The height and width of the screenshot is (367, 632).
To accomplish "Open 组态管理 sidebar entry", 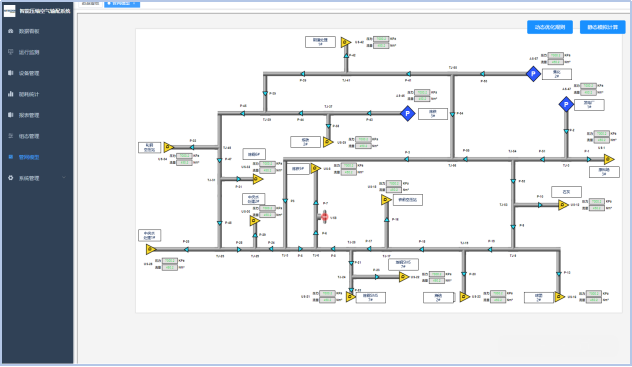I will pyautogui.click(x=29, y=136).
